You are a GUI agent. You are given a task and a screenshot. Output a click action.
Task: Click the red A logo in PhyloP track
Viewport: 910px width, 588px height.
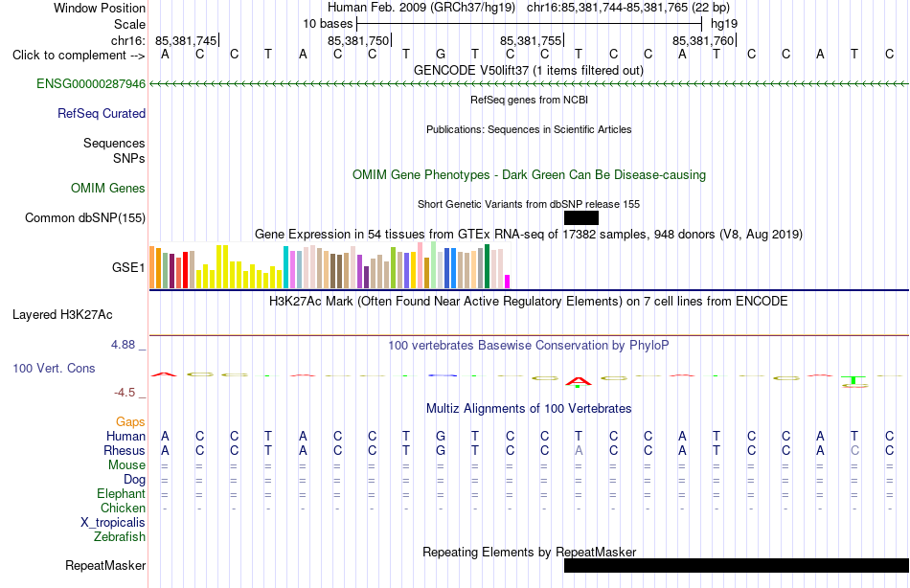tap(579, 381)
